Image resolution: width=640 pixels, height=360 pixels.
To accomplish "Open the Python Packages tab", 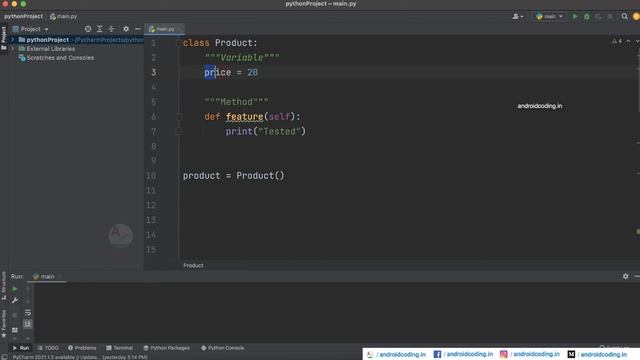I will click(167, 348).
